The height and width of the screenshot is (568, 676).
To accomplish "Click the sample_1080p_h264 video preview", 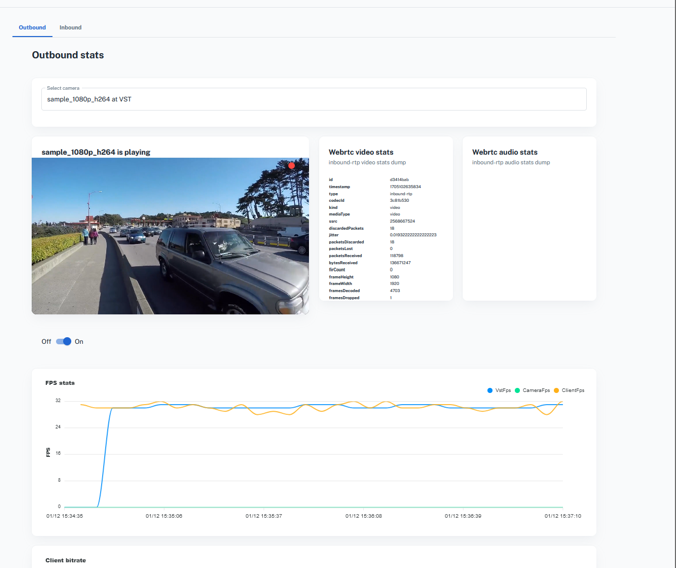I will (x=170, y=236).
